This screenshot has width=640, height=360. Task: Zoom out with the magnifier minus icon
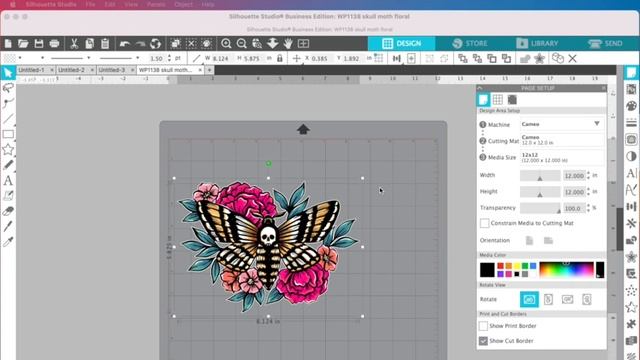point(241,44)
